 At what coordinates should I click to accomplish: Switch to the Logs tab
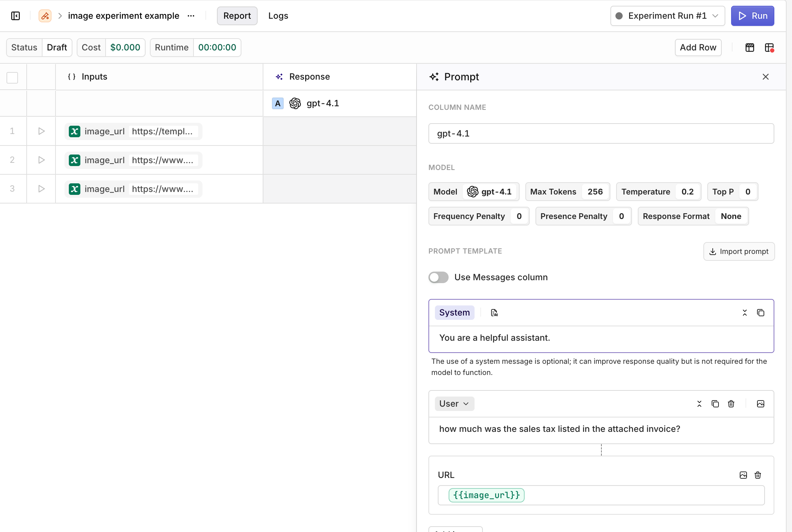pos(278,16)
